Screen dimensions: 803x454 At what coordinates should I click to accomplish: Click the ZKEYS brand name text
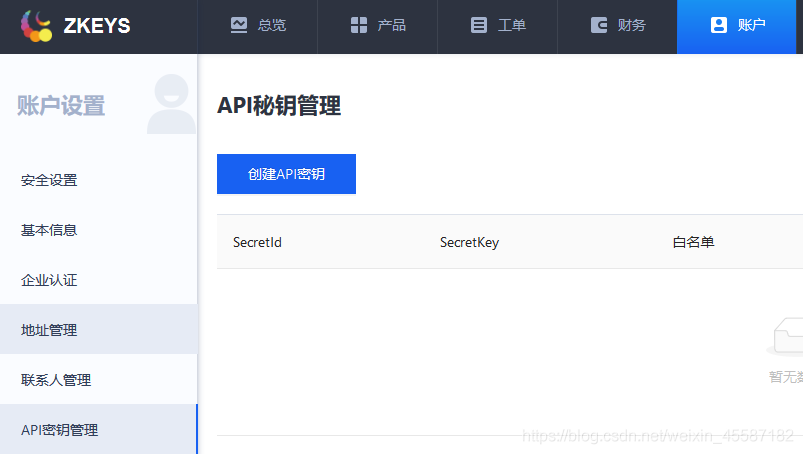pyautogui.click(x=97, y=26)
